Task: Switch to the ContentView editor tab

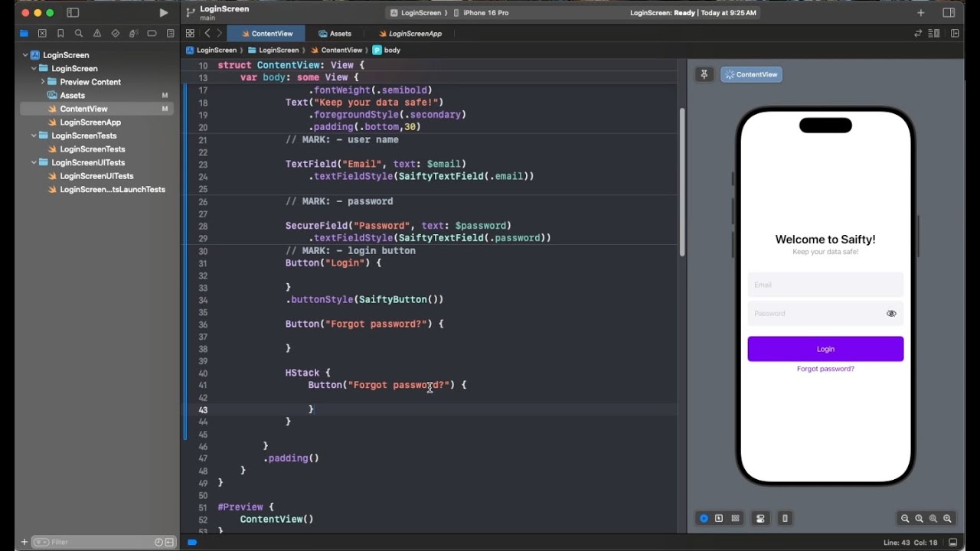Action: coord(266,34)
